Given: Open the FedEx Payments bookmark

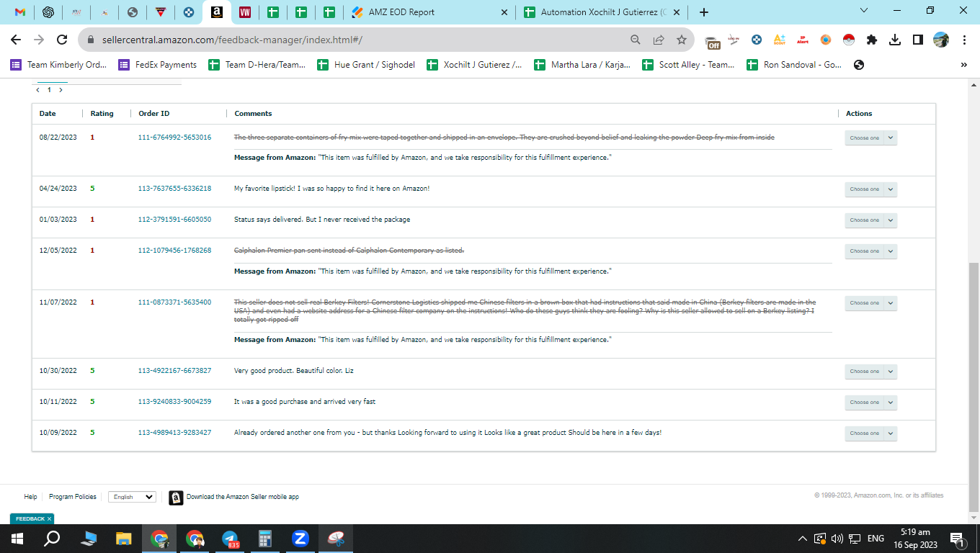Looking at the screenshot, I should (x=157, y=65).
